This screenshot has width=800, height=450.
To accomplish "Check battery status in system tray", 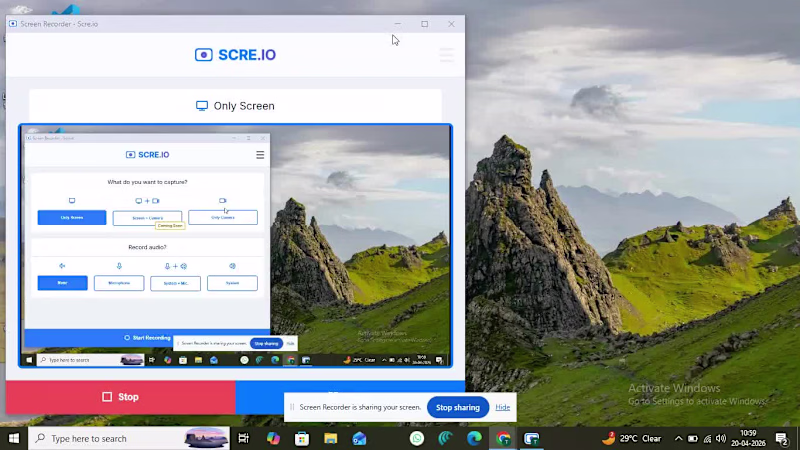I will pos(692,438).
